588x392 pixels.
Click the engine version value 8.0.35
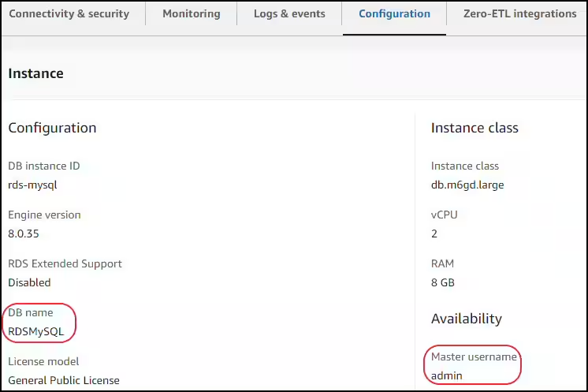24,233
